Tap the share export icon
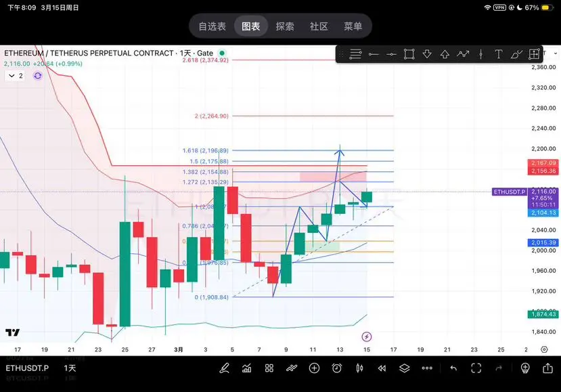 pos(547,368)
